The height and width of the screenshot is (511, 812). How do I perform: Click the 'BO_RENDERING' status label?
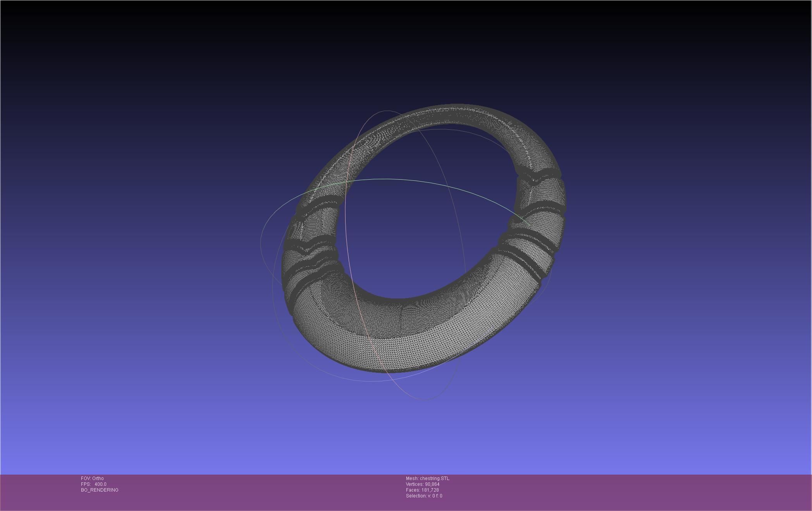pyautogui.click(x=100, y=490)
